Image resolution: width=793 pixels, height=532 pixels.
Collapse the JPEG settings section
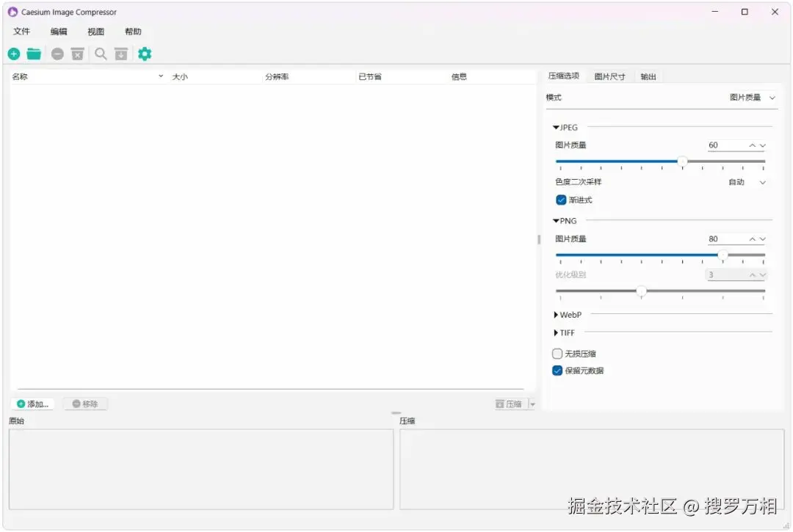coord(556,126)
